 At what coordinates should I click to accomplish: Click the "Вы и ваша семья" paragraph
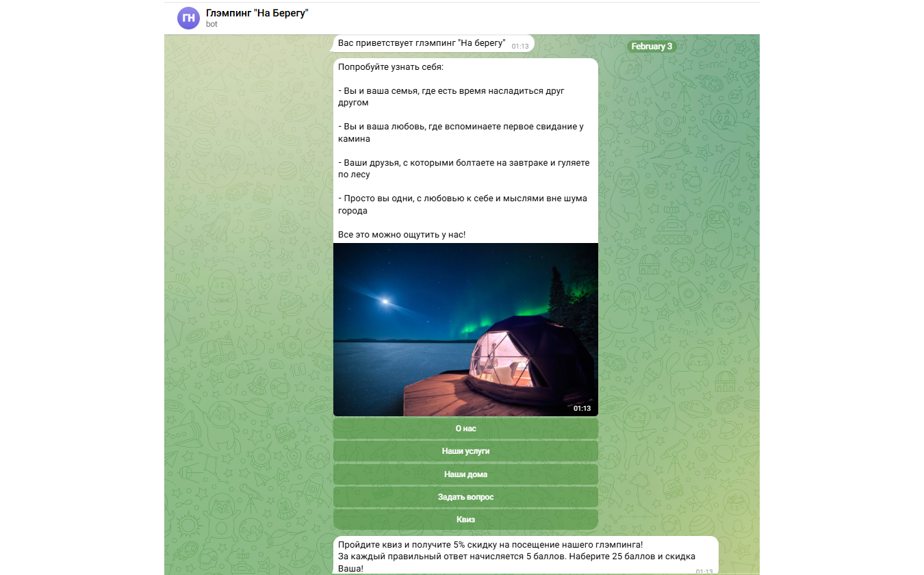(451, 97)
